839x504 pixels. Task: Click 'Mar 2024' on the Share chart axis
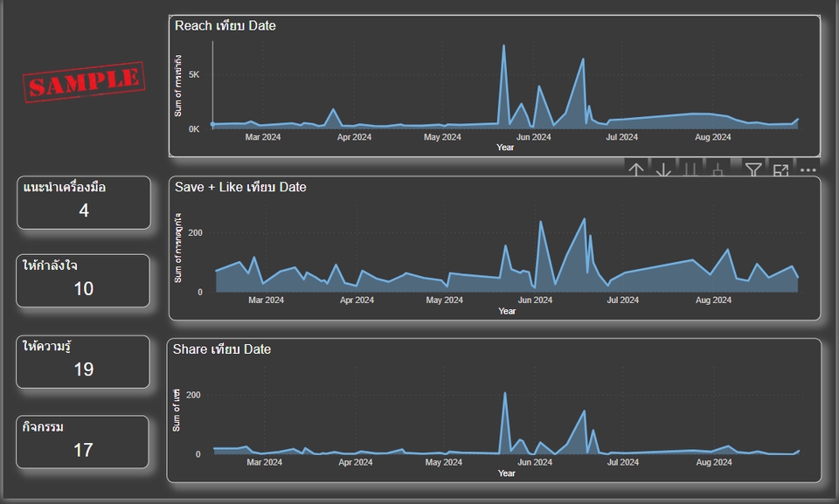point(264,462)
